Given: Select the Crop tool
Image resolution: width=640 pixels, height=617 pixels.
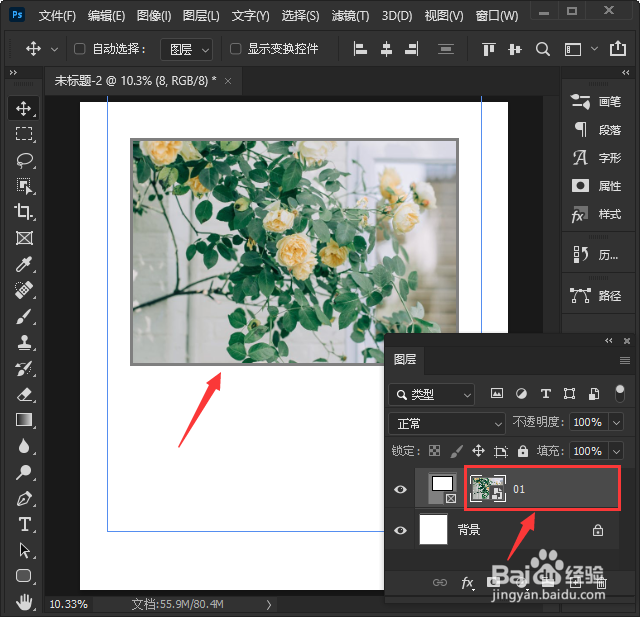Looking at the screenshot, I should (x=24, y=212).
